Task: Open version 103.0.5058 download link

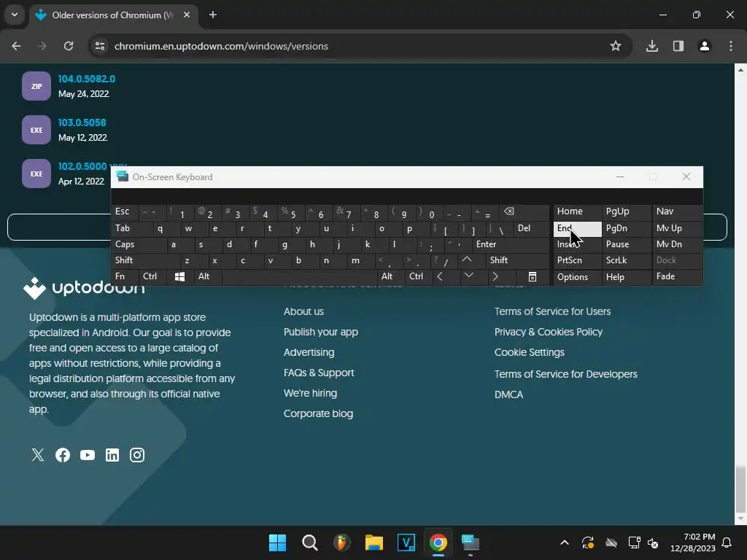Action: [x=82, y=122]
